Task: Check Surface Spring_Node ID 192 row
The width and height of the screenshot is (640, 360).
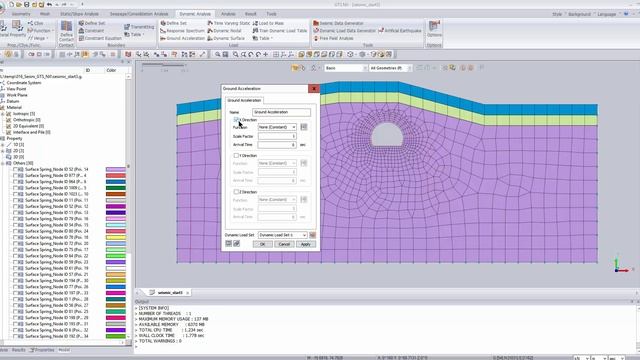Action: [15, 336]
